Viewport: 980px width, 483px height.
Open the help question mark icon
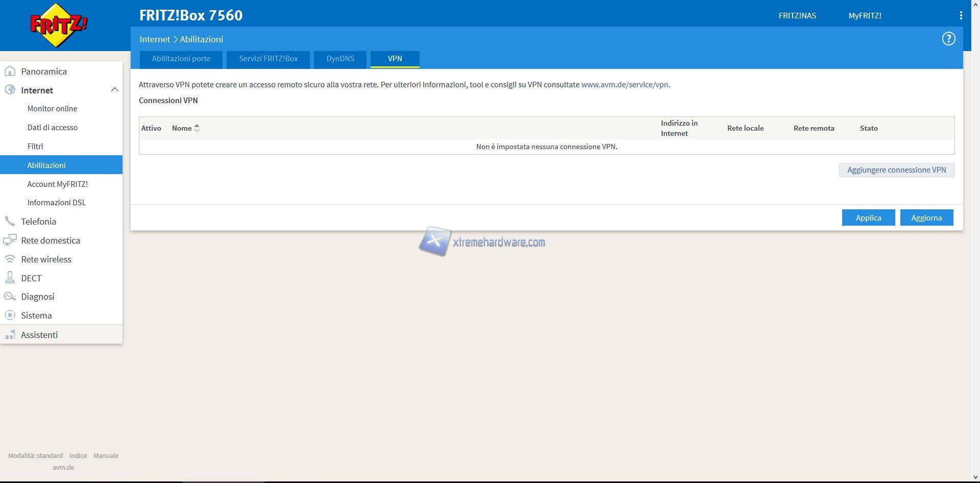click(948, 39)
